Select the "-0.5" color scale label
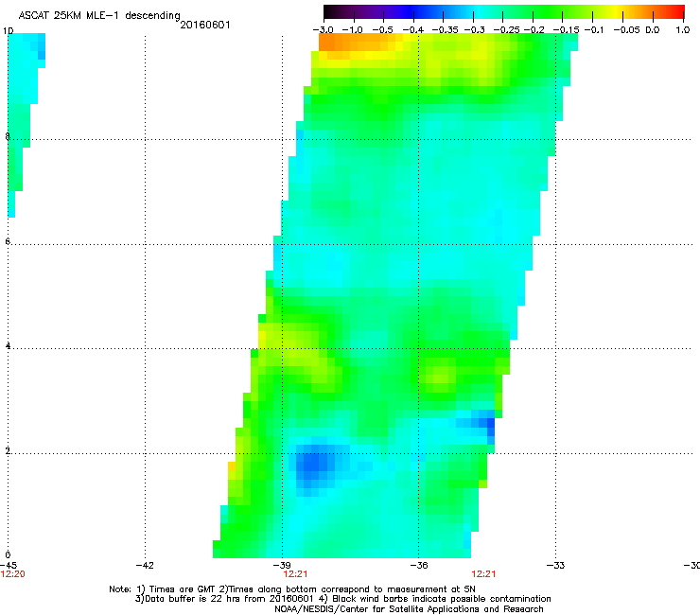700x615 pixels. click(x=382, y=29)
